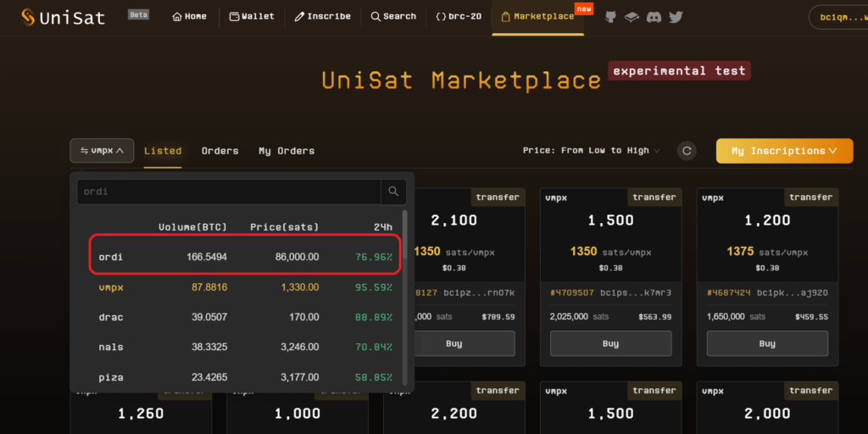
Task: Click the UniSat logo
Action: [64, 17]
